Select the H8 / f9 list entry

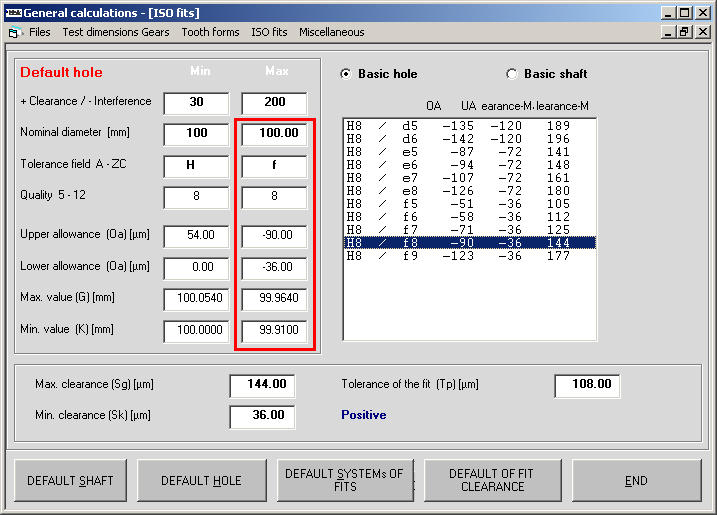(x=468, y=256)
